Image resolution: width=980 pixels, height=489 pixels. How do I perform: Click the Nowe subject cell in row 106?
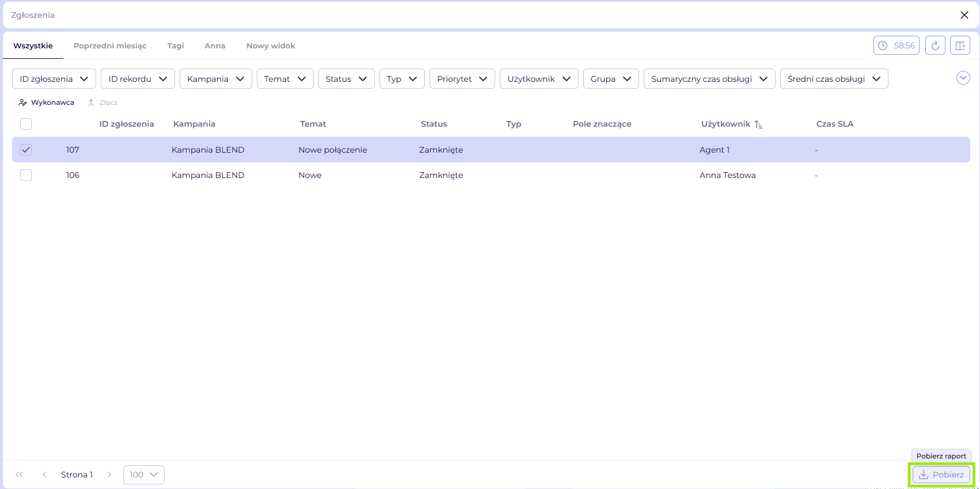[310, 175]
